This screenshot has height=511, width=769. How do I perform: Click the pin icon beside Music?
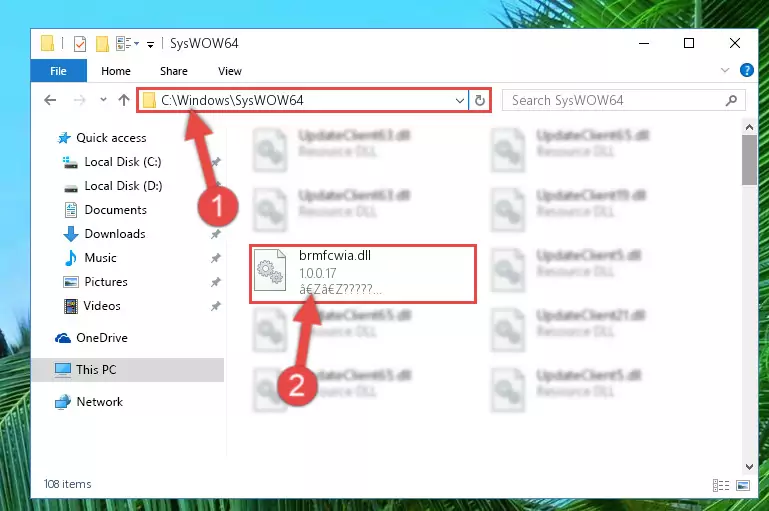point(215,258)
